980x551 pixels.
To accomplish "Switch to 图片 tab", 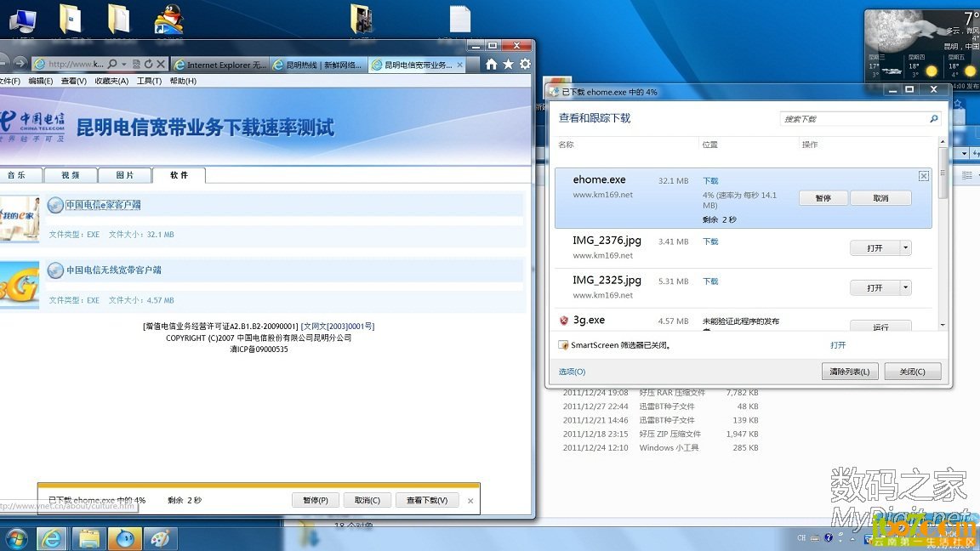I will coord(124,175).
